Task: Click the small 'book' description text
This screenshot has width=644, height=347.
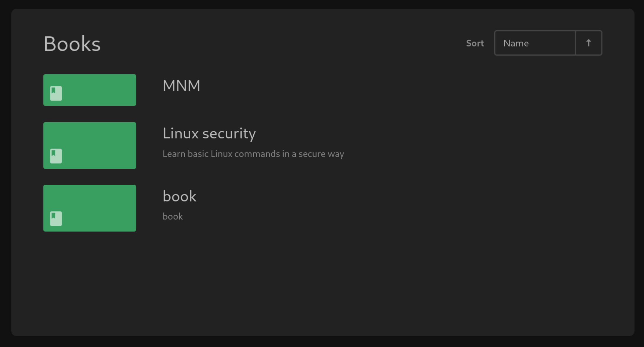Action: tap(173, 217)
